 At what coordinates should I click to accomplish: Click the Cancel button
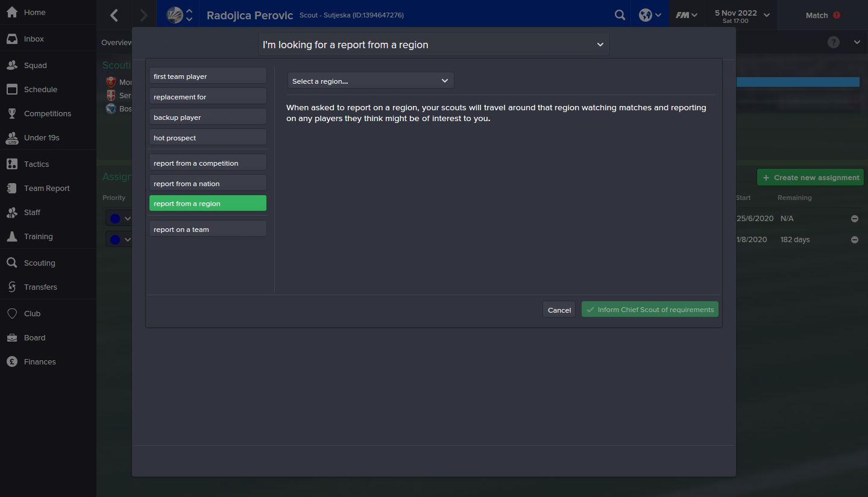point(559,310)
